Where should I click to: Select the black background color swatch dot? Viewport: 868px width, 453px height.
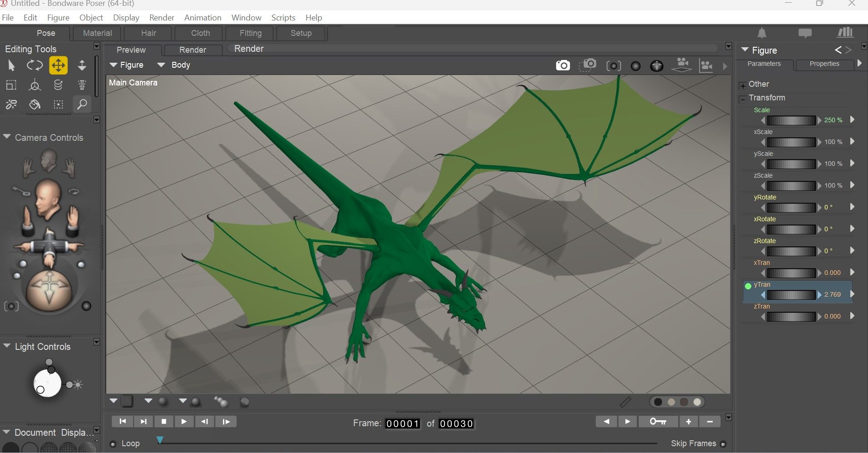658,402
